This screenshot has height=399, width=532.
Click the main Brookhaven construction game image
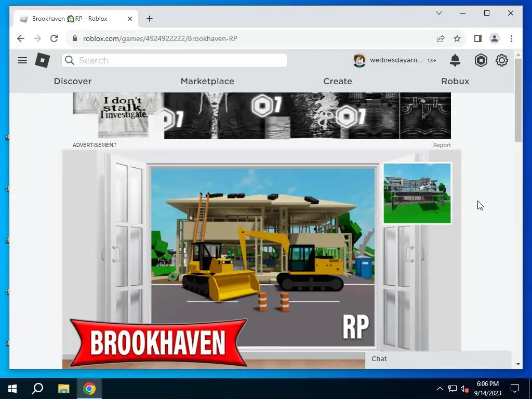click(x=263, y=257)
